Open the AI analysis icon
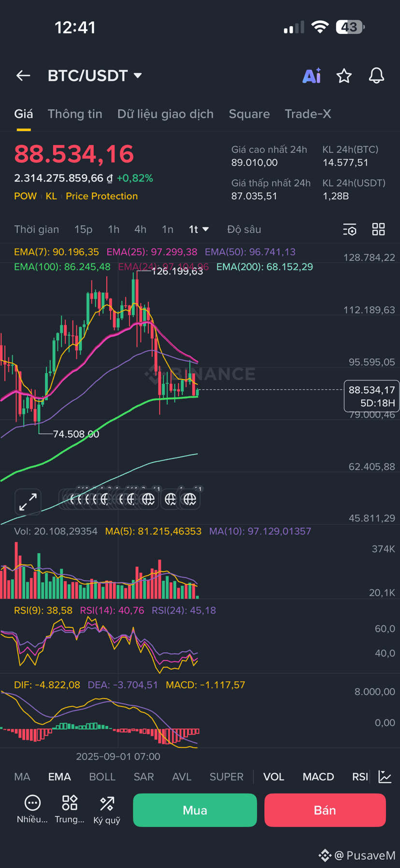This screenshot has height=868, width=400. click(312, 75)
